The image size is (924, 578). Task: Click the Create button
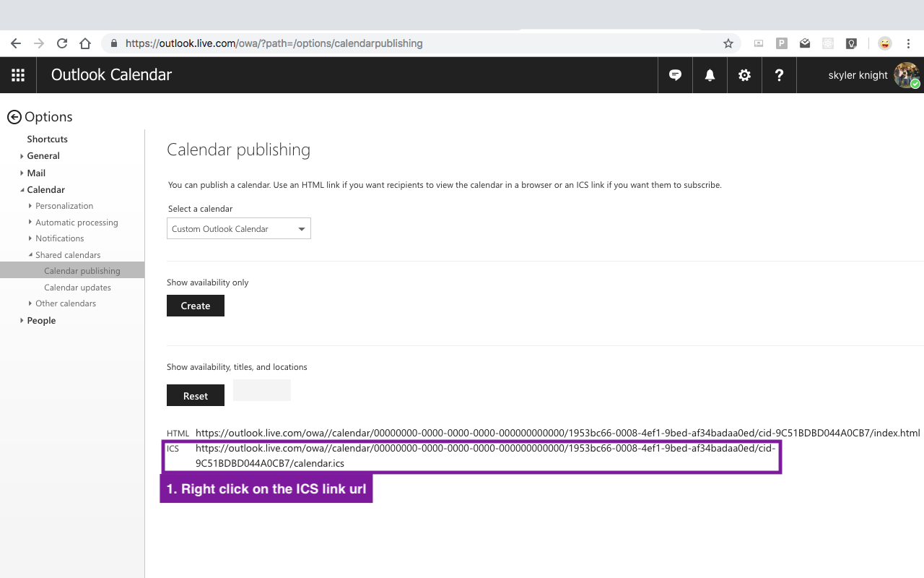tap(196, 306)
